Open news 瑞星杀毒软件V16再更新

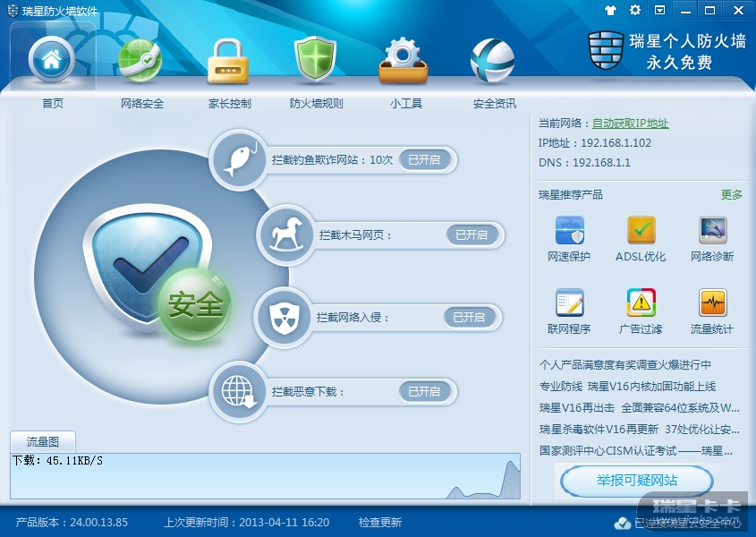[640, 429]
